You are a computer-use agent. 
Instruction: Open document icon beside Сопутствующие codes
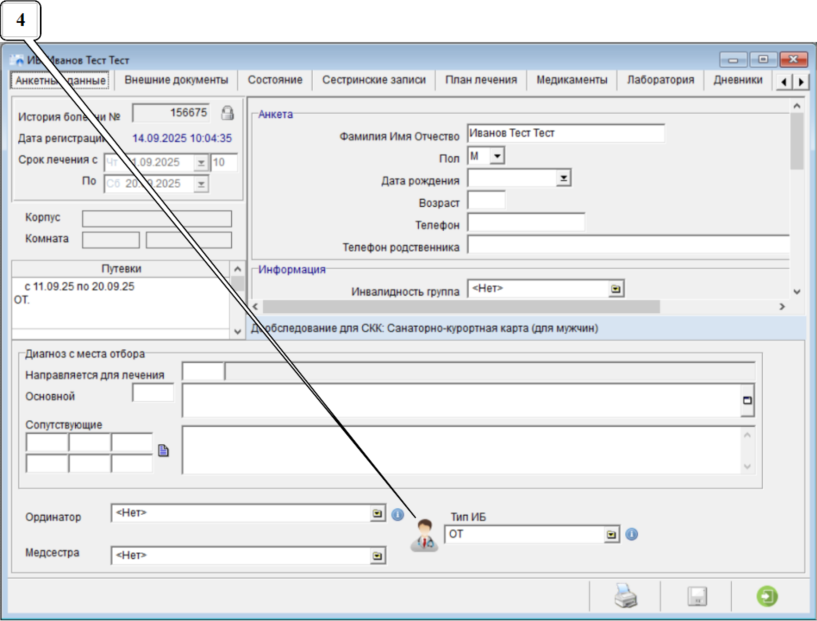[164, 451]
